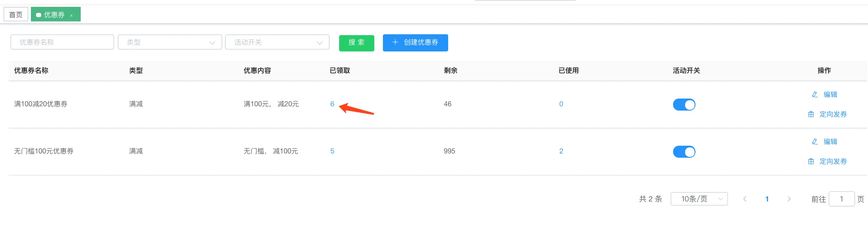Click the edit pencil icon for 满100减20优惠券
The image size is (868, 228).
pyautogui.click(x=815, y=94)
